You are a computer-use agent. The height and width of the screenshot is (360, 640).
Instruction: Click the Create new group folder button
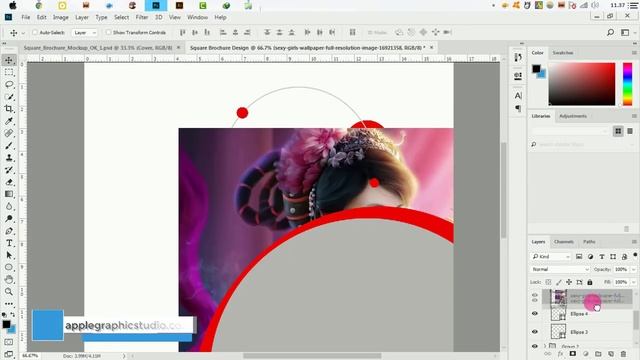pos(598,354)
